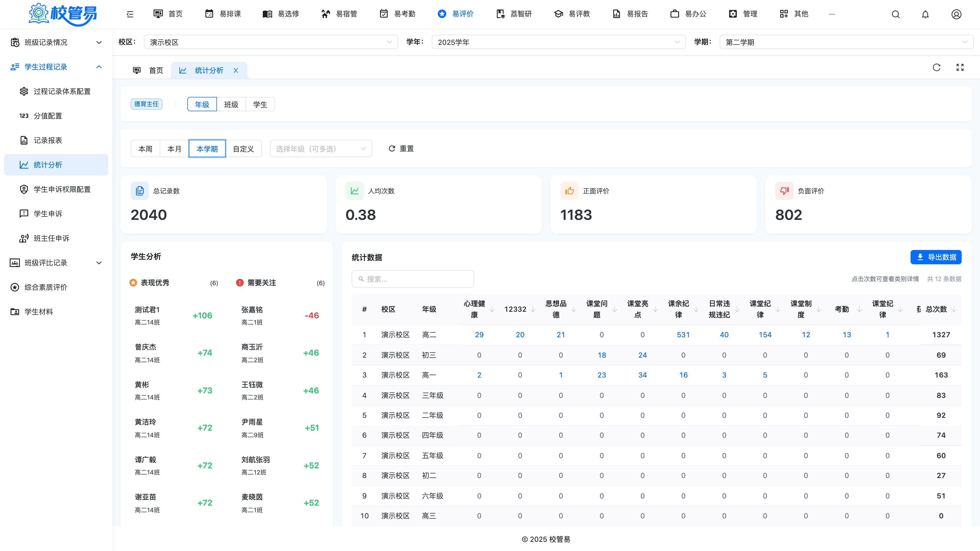Open the top nav more menu (…)

click(x=832, y=14)
